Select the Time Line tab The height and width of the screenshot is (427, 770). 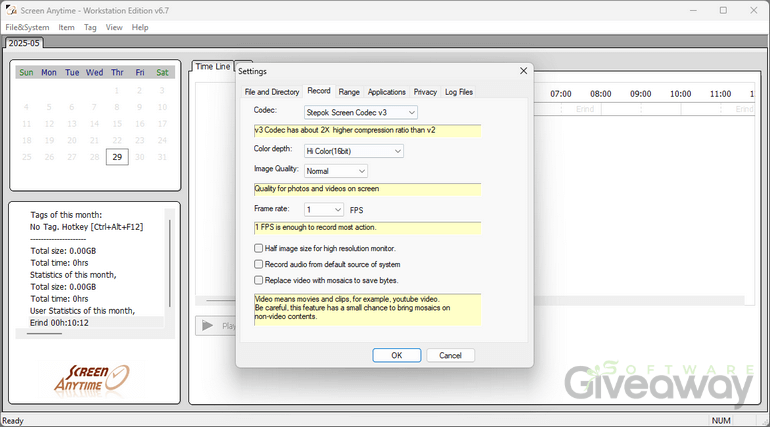click(x=213, y=66)
